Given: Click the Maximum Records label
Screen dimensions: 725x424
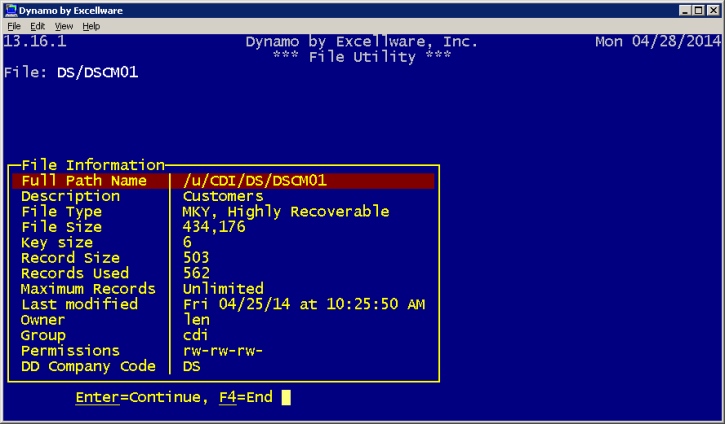Looking at the screenshot, I should [88, 289].
